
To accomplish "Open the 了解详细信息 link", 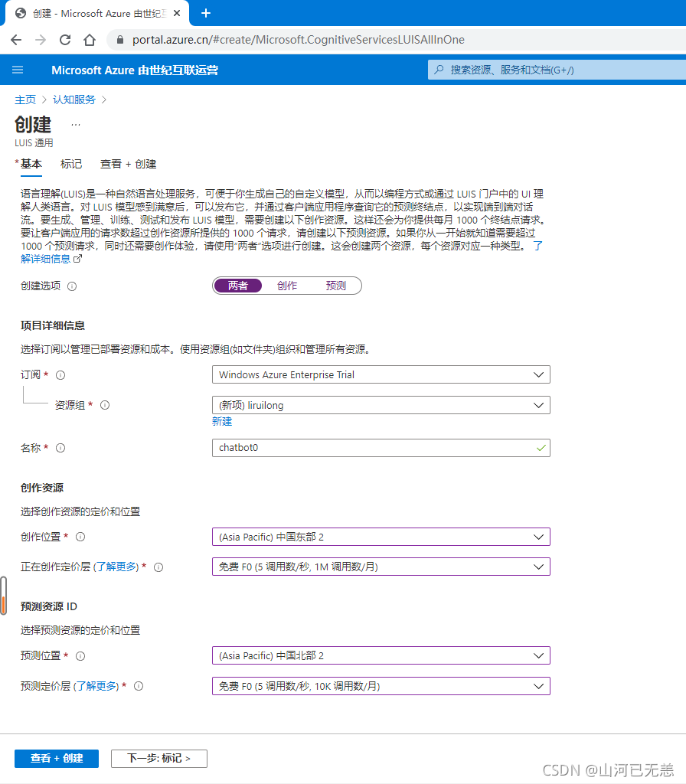I will tap(45, 259).
